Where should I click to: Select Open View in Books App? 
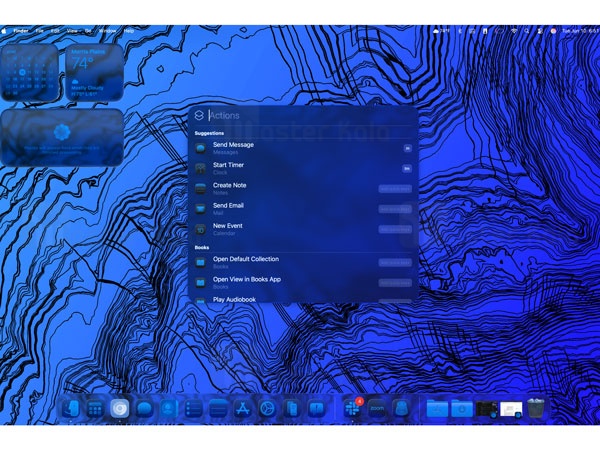(x=303, y=283)
